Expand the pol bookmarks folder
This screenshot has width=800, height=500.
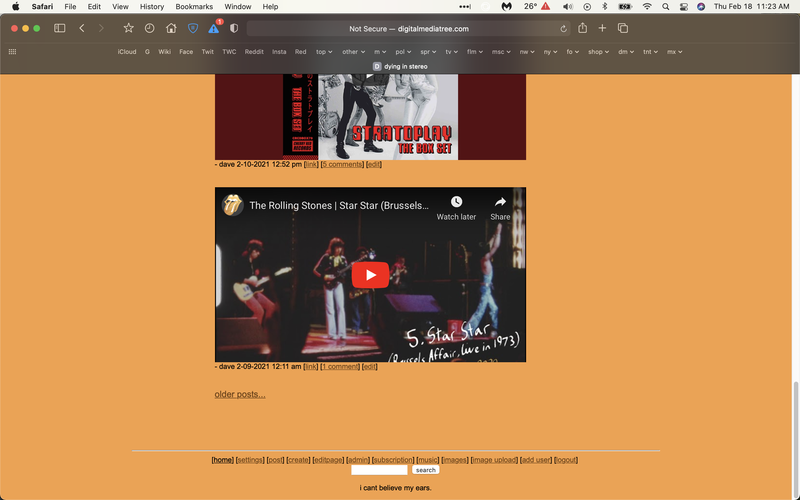pyautogui.click(x=403, y=52)
